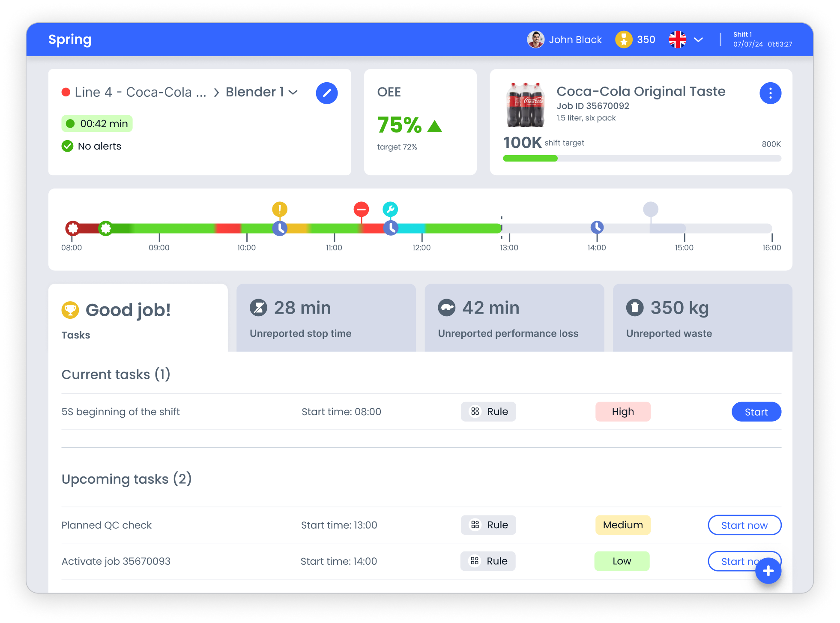Click the shift target progress bar

pos(641,159)
